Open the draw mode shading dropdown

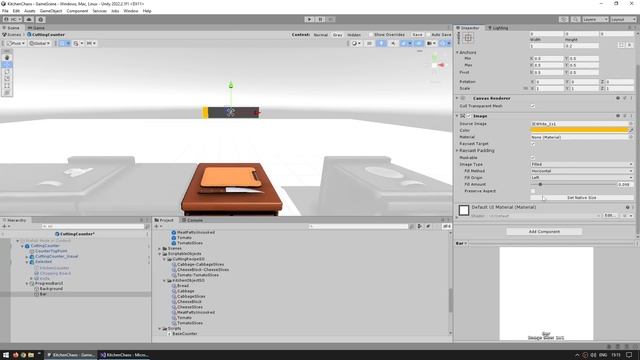pyautogui.click(x=356, y=43)
